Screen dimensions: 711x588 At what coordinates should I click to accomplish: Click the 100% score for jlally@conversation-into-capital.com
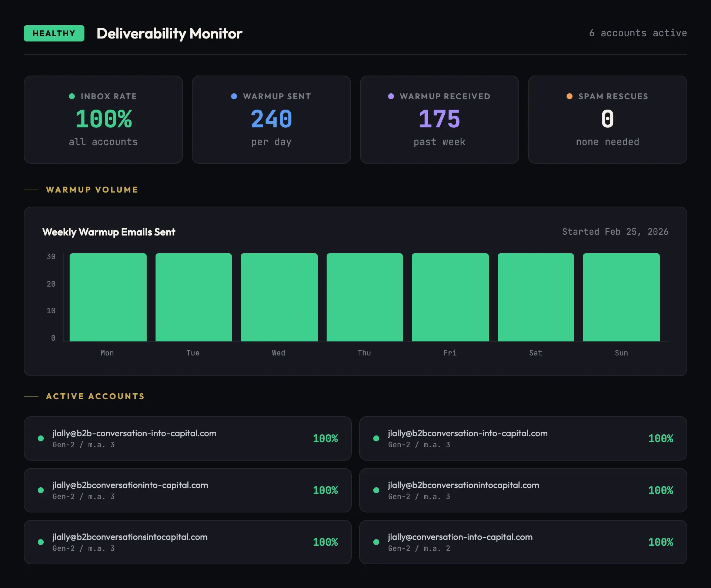pos(661,542)
